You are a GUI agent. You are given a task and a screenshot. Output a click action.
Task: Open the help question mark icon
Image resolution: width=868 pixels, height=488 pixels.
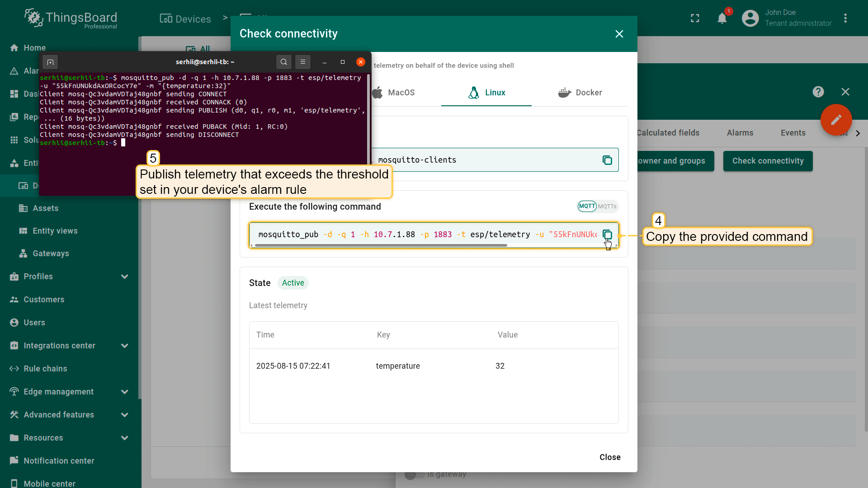818,92
